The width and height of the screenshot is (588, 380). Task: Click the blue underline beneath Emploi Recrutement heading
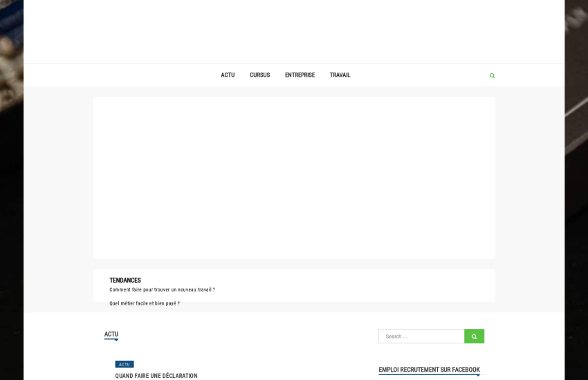pyautogui.click(x=429, y=375)
